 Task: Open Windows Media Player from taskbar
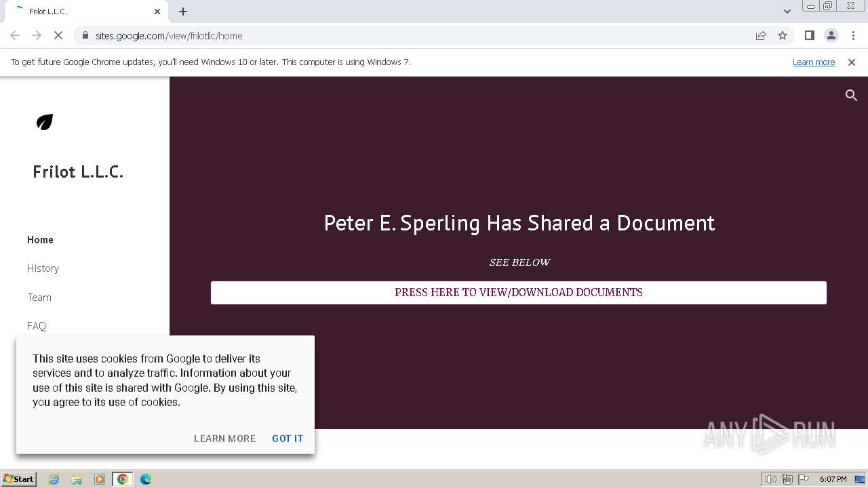pos(100,479)
